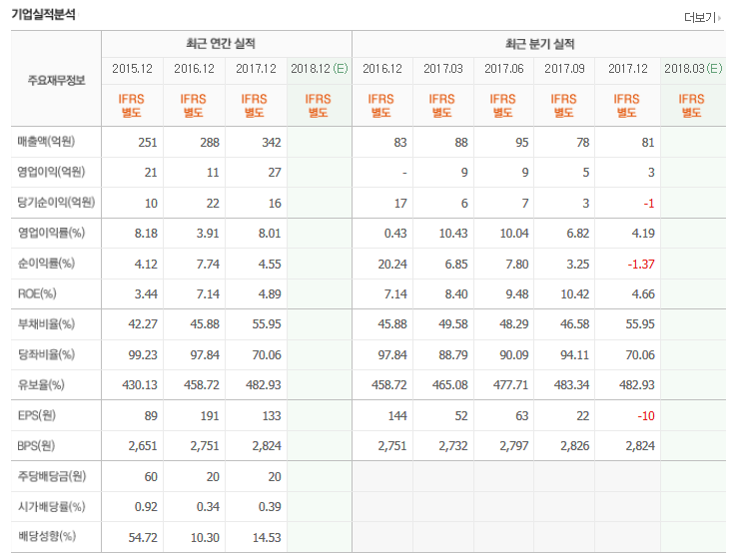The height and width of the screenshot is (560, 736).
Task: Click the ROE(%) row label
Action: click(37, 294)
